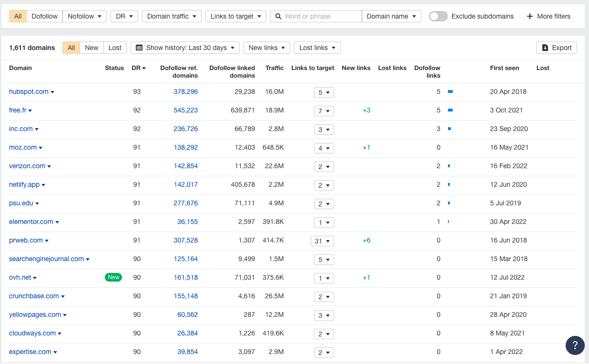
Task: Click the Traffic column header
Action: (274, 68)
